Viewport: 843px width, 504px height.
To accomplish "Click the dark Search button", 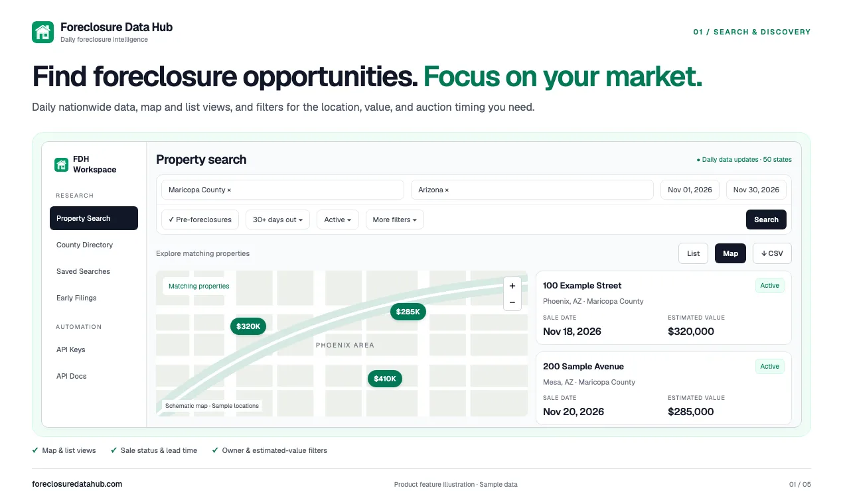I will (x=766, y=220).
